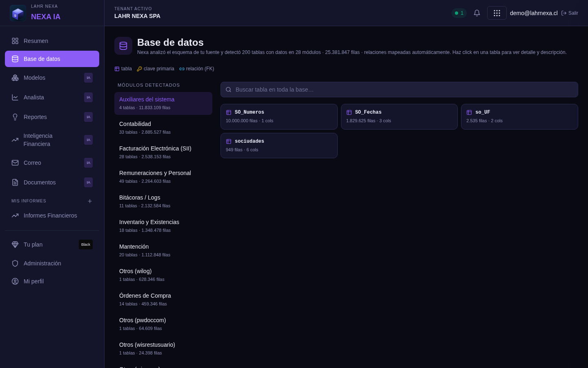
Task: Click the Tu plan diamond icon
Action: pos(15,245)
